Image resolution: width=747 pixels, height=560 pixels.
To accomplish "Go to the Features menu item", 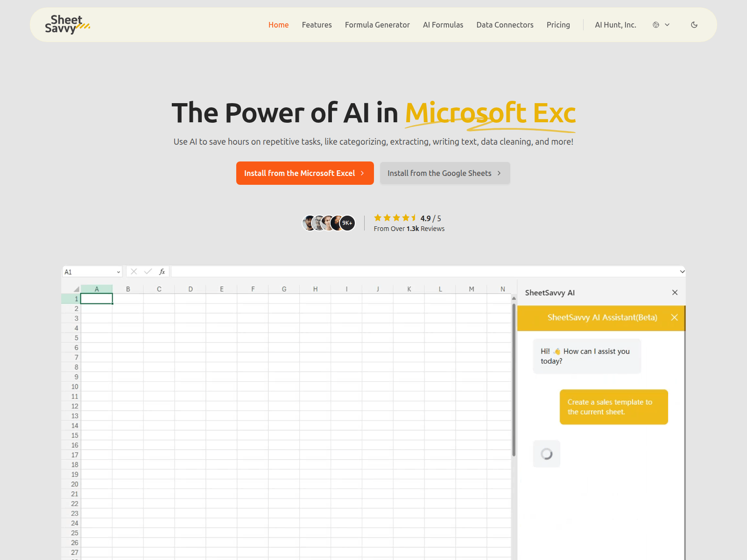I will tap(317, 25).
